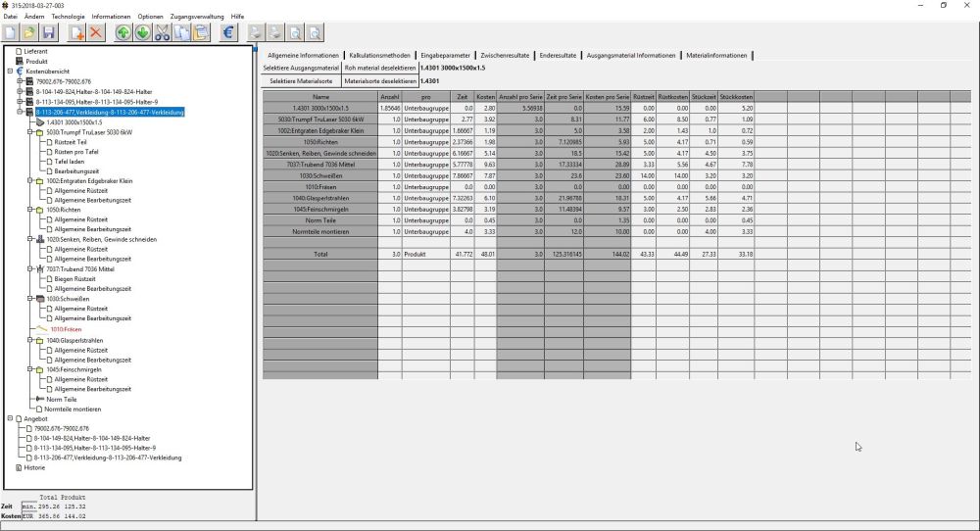The height and width of the screenshot is (531, 980).
Task: Collapse the 5030:Trumpf TruLaser 5030 6kW node
Action: [30, 131]
